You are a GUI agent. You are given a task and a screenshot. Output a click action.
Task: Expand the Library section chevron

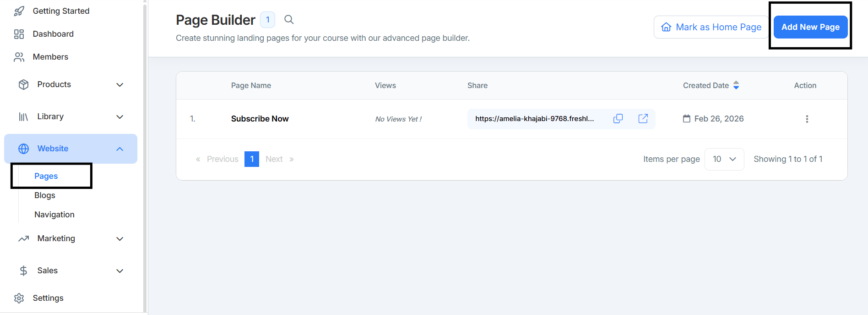pos(120,117)
